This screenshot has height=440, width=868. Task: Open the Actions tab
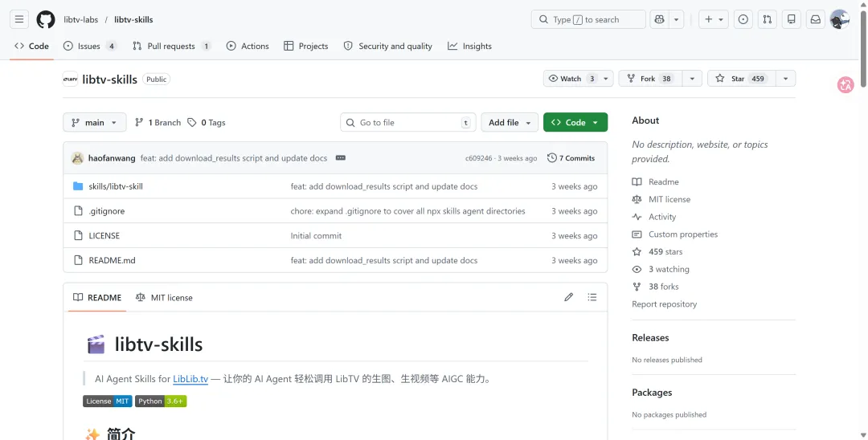248,46
